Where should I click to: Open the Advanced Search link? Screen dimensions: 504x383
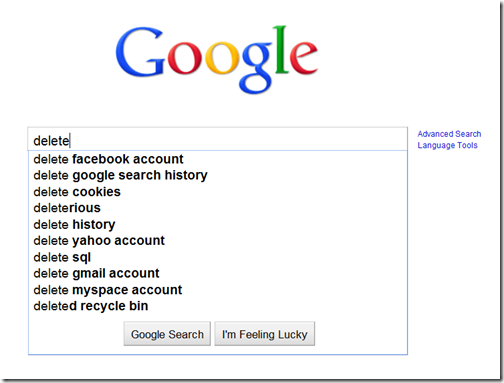point(449,134)
